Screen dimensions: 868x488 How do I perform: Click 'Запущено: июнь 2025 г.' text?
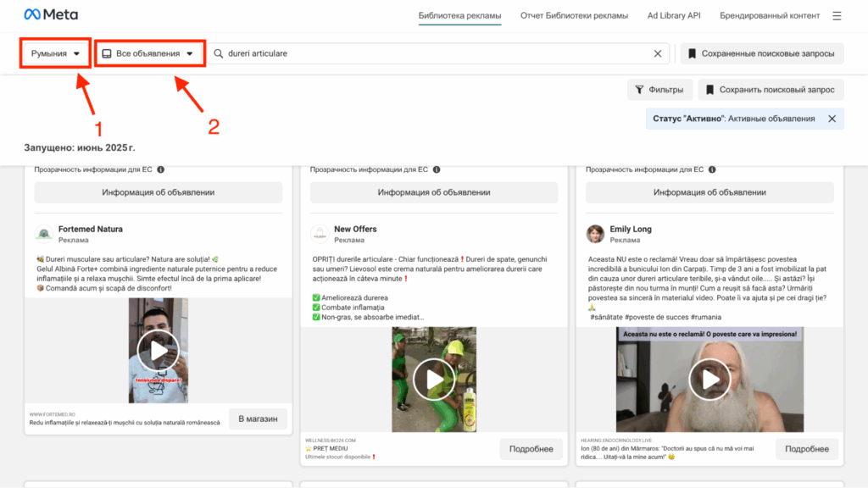(79, 147)
